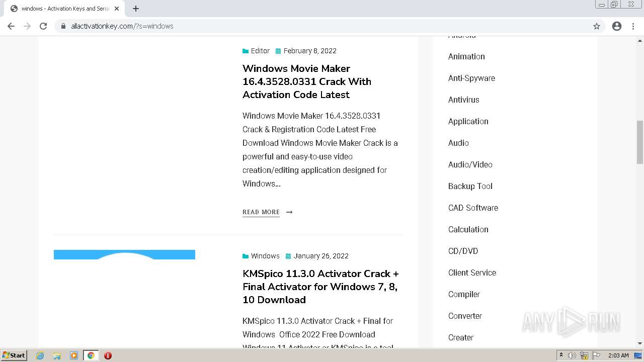
Task: Open the Converter category
Action: coord(465,316)
